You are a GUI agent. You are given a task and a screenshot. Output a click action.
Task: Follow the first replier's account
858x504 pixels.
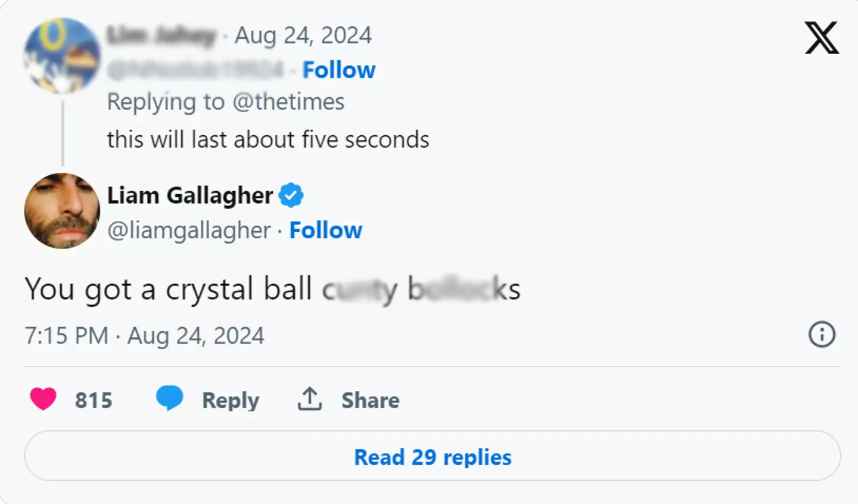click(x=338, y=70)
